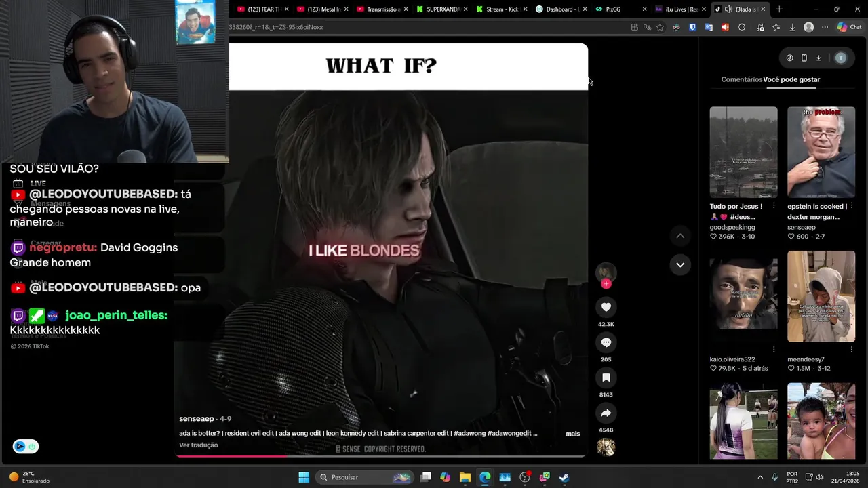This screenshot has height=488, width=868.
Task: Click taskbar Pesquisar search box
Action: [x=365, y=477]
